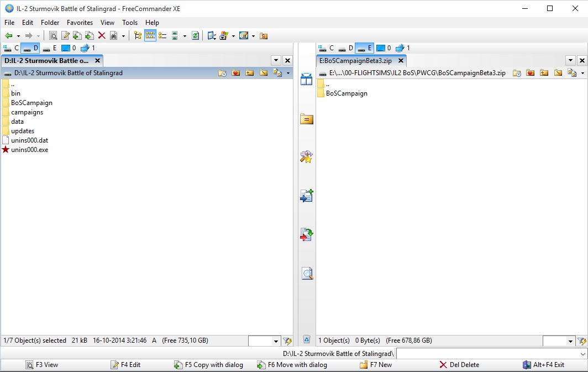This screenshot has height=372, width=588.
Task: Click the Edit file pencil toolbar icon
Action: (x=65, y=36)
